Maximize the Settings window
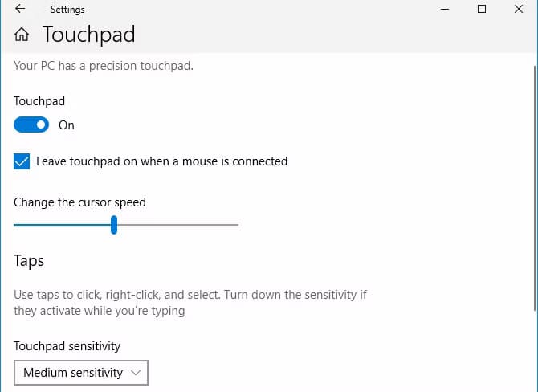538x392 pixels. [x=482, y=10]
